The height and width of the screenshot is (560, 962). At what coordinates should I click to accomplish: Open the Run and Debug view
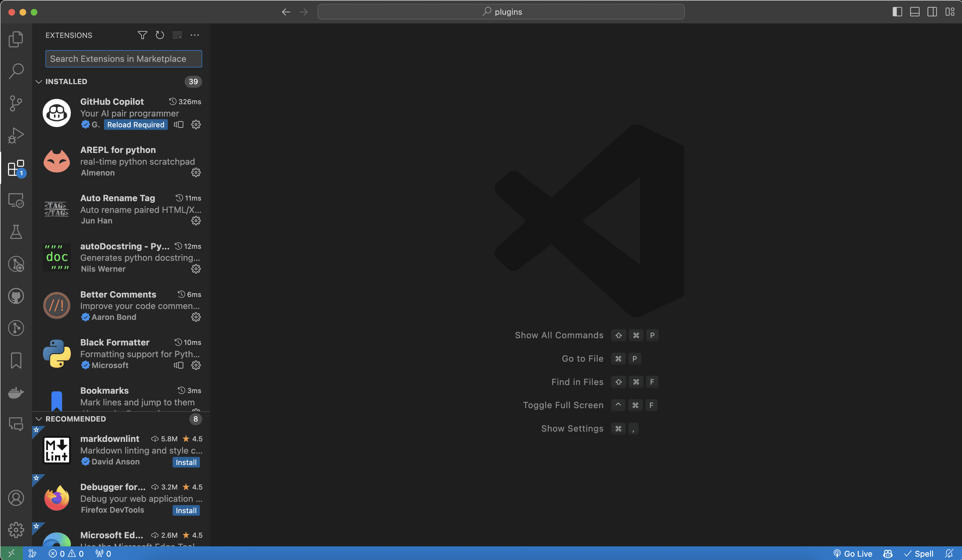click(x=16, y=135)
